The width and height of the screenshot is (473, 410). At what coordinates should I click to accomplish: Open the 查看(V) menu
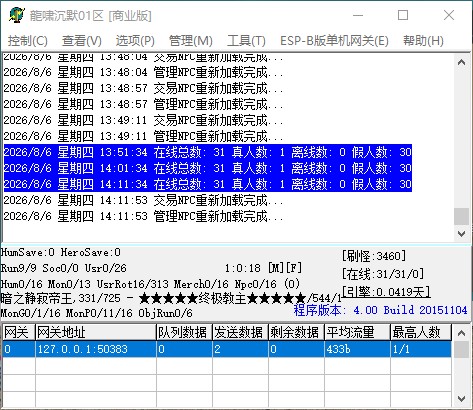pyautogui.click(x=82, y=41)
